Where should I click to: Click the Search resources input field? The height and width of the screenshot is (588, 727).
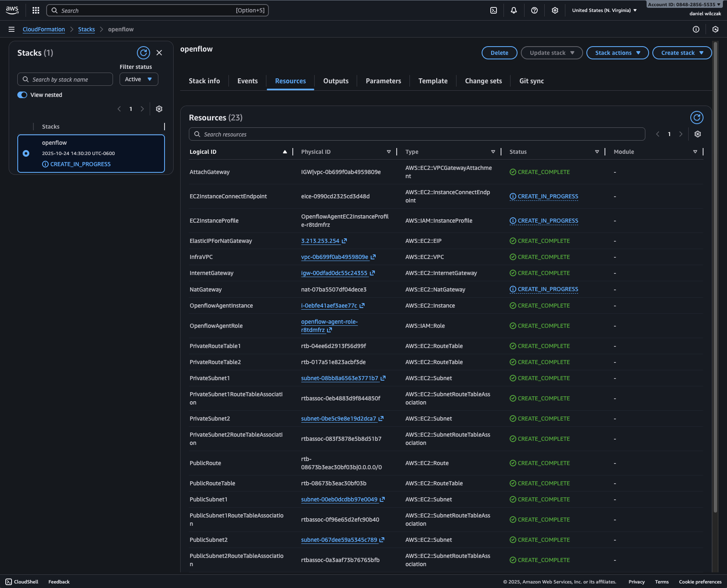coord(416,134)
